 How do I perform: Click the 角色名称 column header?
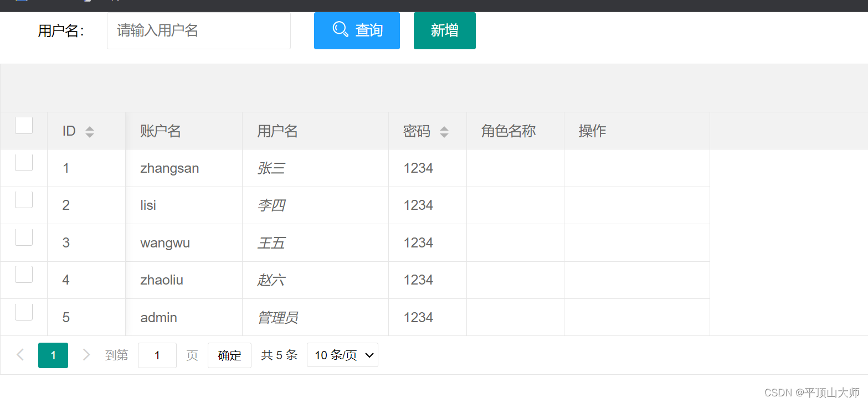coord(515,131)
